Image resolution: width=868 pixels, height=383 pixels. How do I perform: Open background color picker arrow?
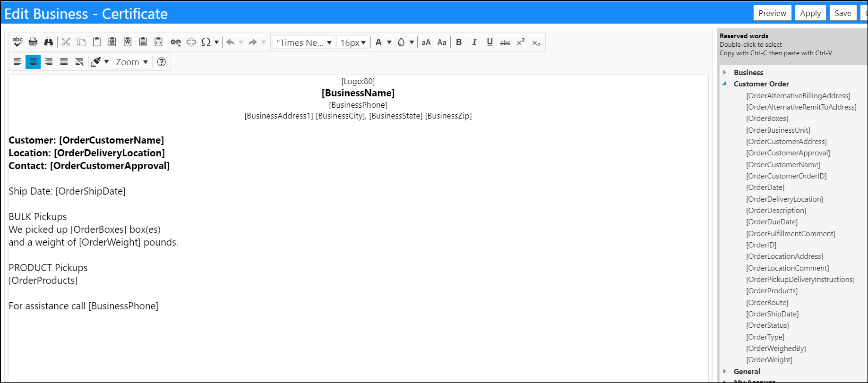tap(412, 42)
